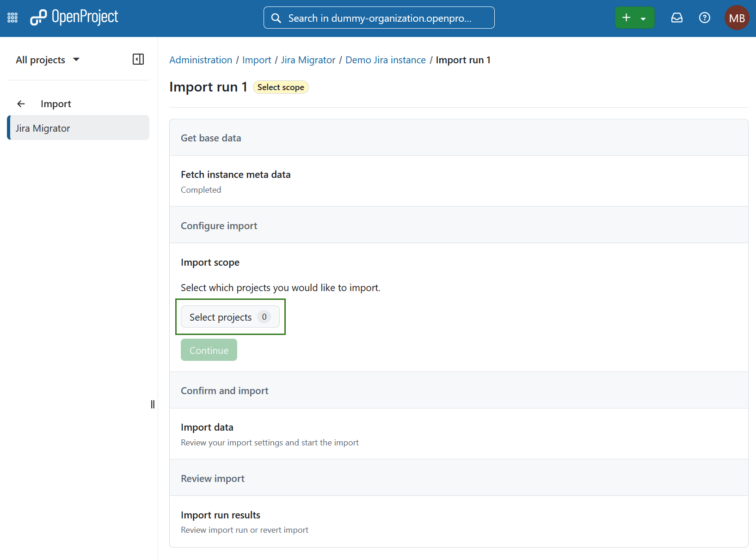Click the Select projects button
The height and width of the screenshot is (560, 756).
pyautogui.click(x=230, y=317)
